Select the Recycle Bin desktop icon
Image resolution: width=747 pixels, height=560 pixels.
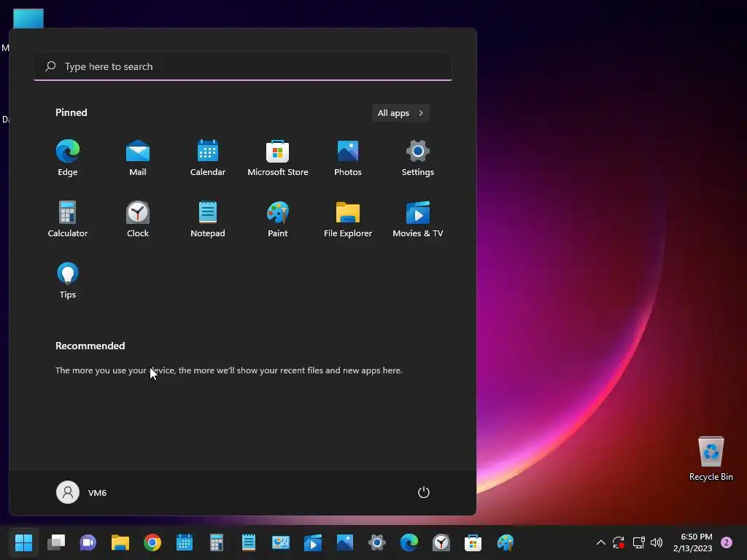pos(711,459)
